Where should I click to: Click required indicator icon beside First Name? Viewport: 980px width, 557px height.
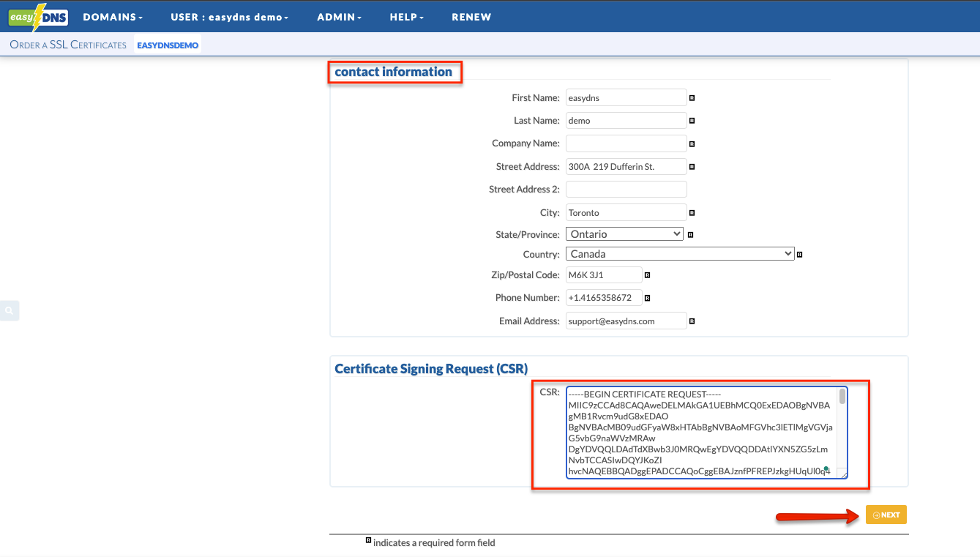692,97
